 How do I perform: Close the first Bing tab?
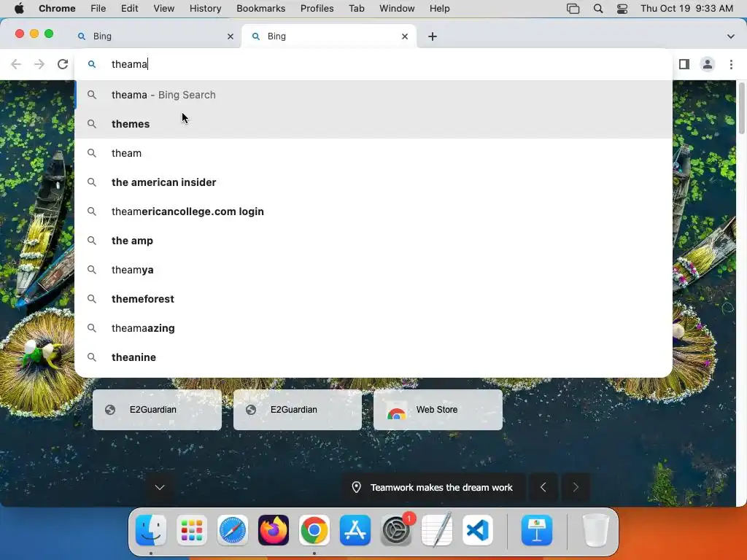[x=231, y=36]
